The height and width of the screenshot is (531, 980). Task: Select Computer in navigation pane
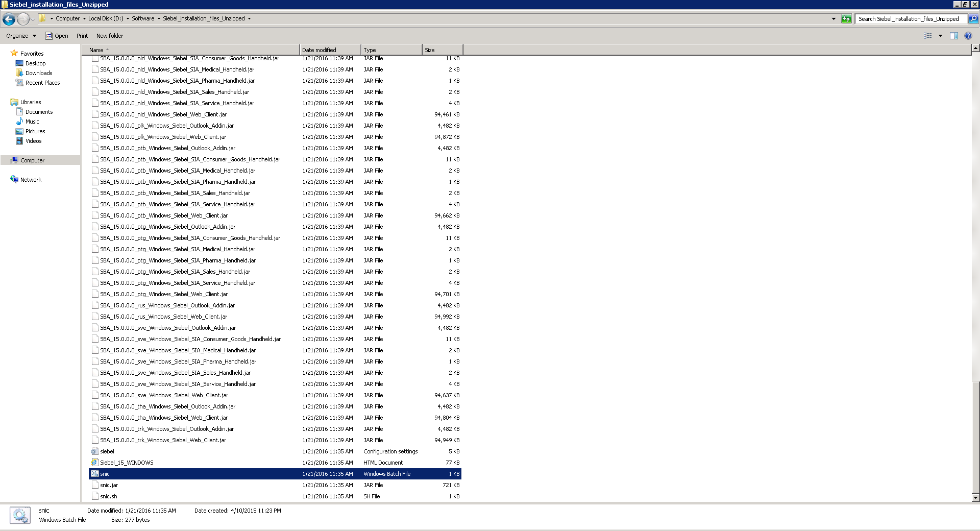32,160
